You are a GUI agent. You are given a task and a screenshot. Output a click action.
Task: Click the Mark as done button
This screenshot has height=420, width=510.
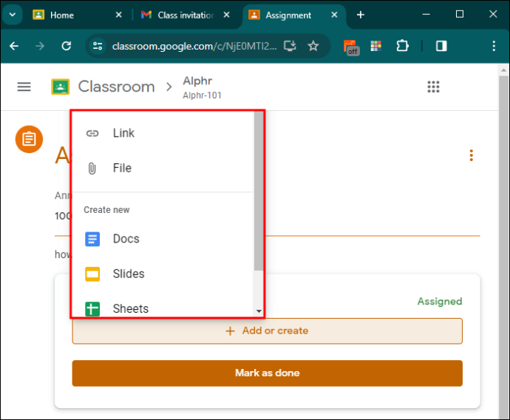pyautogui.click(x=267, y=373)
